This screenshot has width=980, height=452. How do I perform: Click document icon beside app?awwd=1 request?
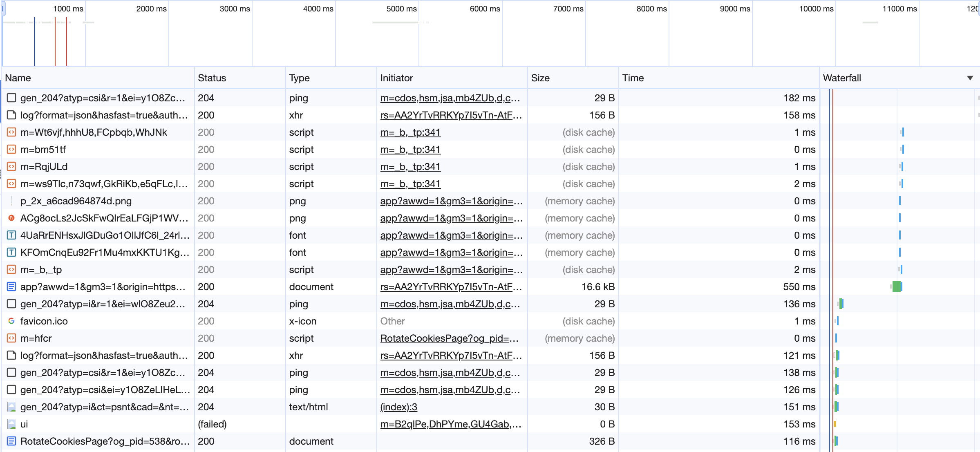11,287
